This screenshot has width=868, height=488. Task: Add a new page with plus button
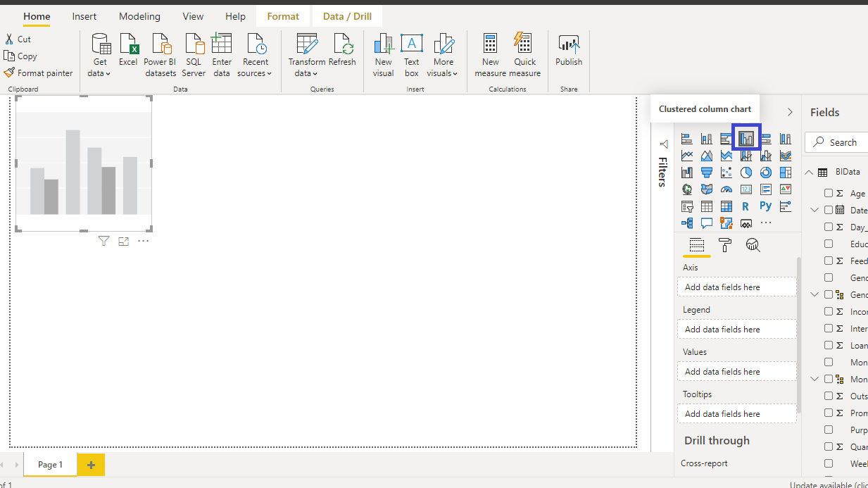(91, 465)
